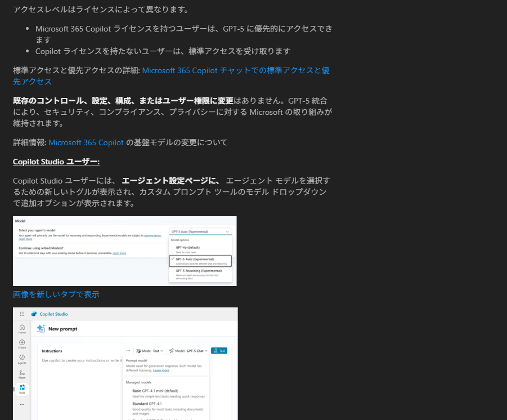Open the Microsoft 365 Copilot 基盤モデル link
Screen dimensions: 507x420
click(86, 142)
